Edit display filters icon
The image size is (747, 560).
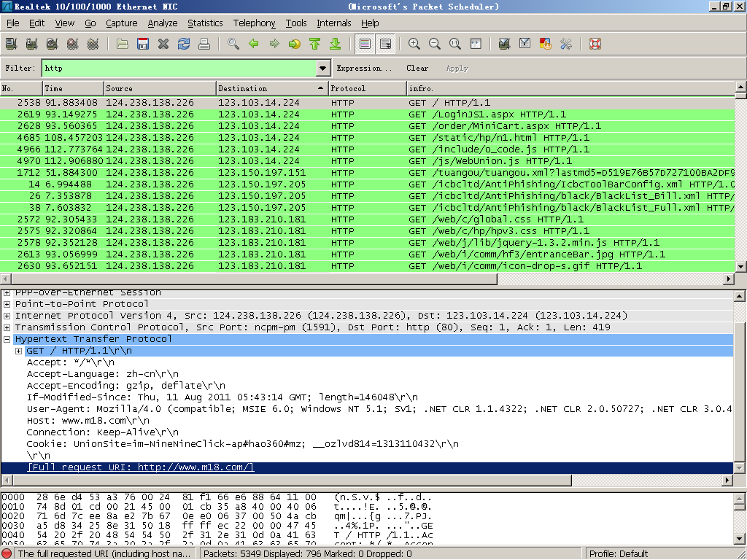525,44
